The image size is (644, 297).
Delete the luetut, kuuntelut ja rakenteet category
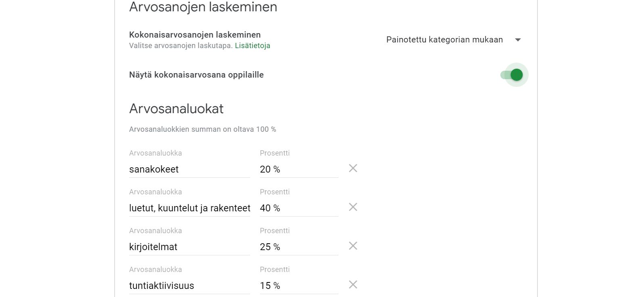(x=353, y=207)
